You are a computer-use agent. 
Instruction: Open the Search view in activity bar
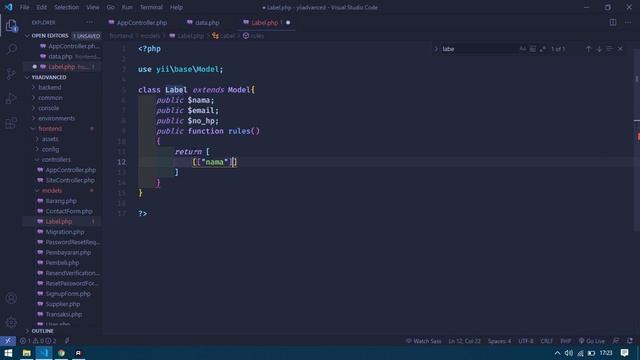point(11,49)
